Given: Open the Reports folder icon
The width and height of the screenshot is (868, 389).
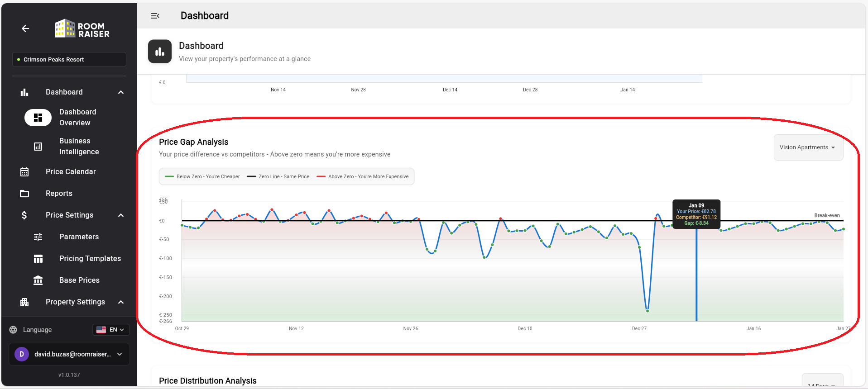Looking at the screenshot, I should tap(24, 194).
